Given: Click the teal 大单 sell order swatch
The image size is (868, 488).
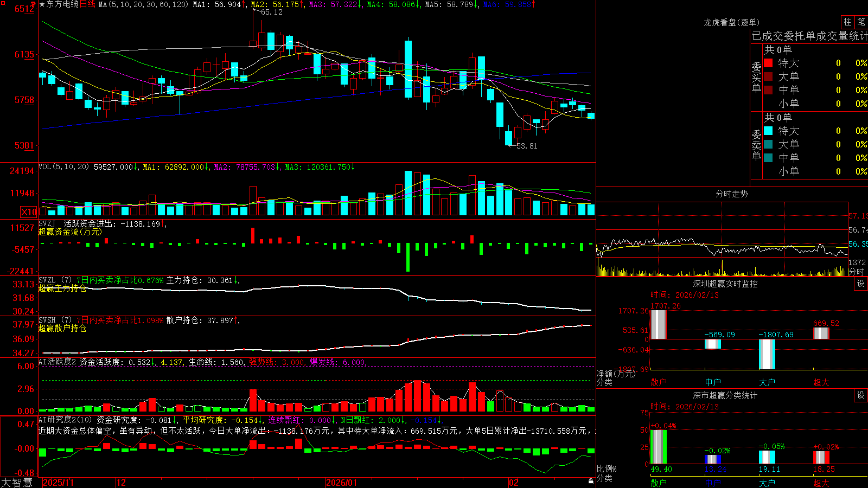Looking at the screenshot, I should [768, 144].
